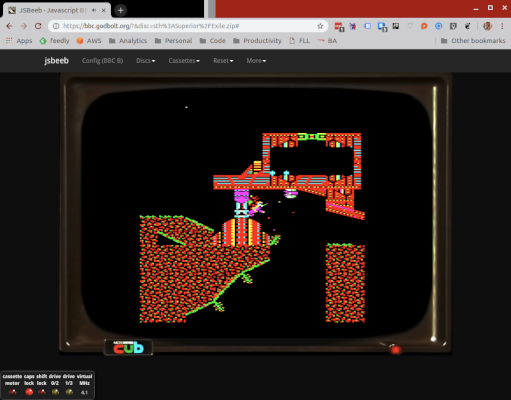The width and height of the screenshot is (511, 400).
Task: Reload the JSBeeb page
Action: coord(38,26)
